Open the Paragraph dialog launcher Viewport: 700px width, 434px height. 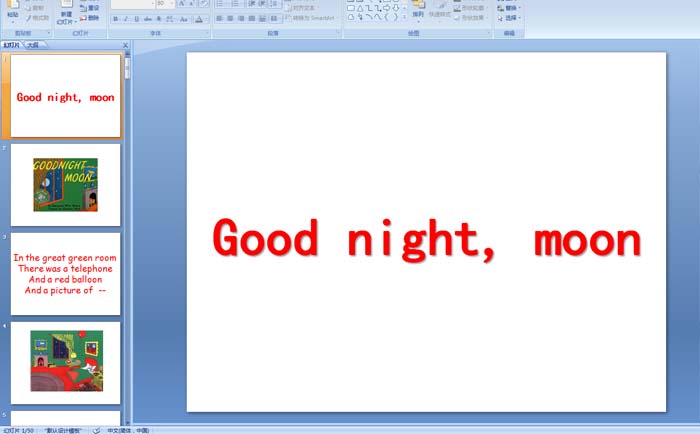pos(338,33)
